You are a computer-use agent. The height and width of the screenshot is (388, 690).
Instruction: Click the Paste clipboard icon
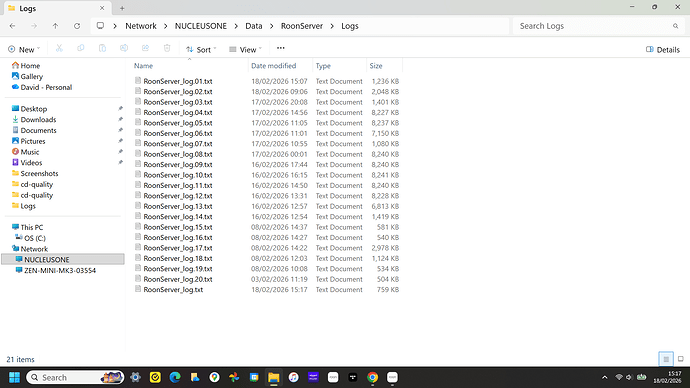pyautogui.click(x=102, y=48)
